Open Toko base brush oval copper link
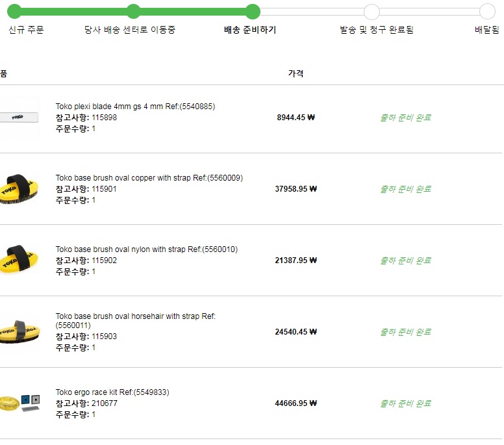 [x=149, y=178]
